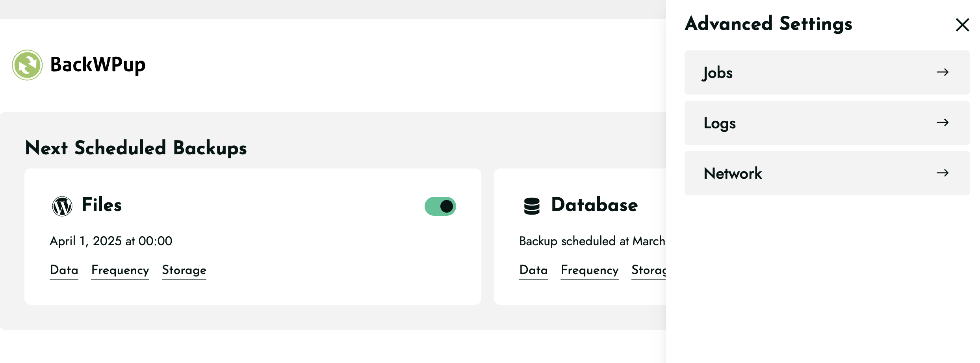
Task: Click the database stack icon
Action: [x=532, y=206]
